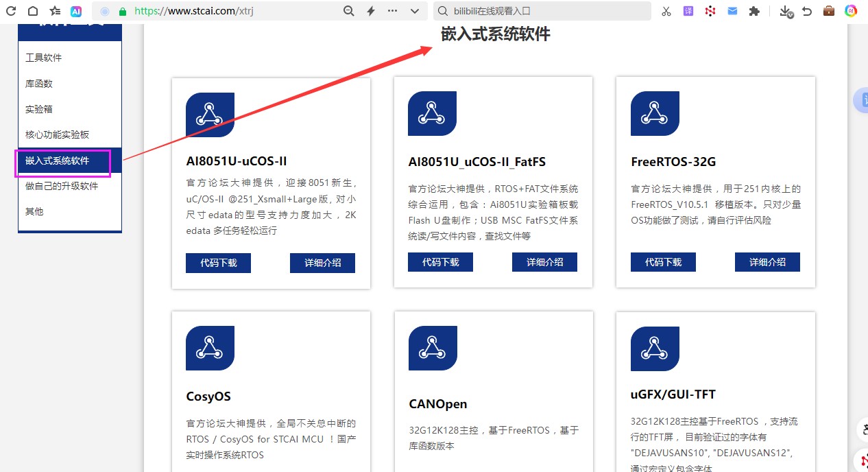
Task: Click the colorful profile avatar icon
Action: click(851, 11)
